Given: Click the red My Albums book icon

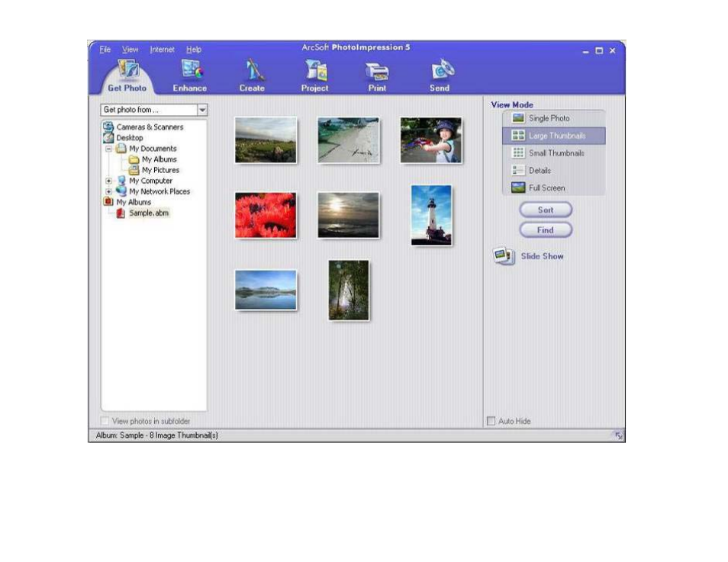Looking at the screenshot, I should pyautogui.click(x=108, y=201).
